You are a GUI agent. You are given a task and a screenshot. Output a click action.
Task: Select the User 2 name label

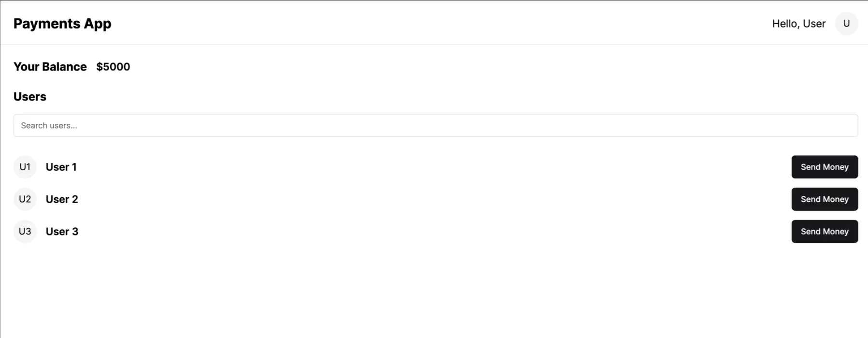click(x=62, y=199)
